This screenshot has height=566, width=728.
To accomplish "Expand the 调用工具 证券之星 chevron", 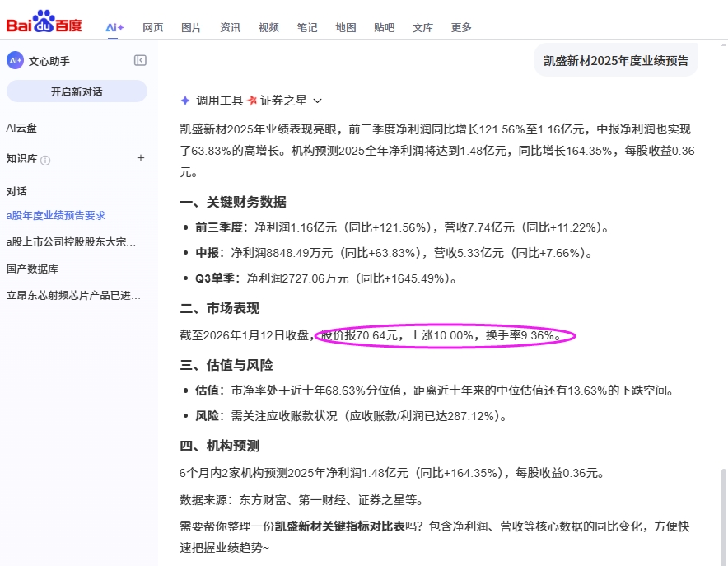I will point(318,101).
